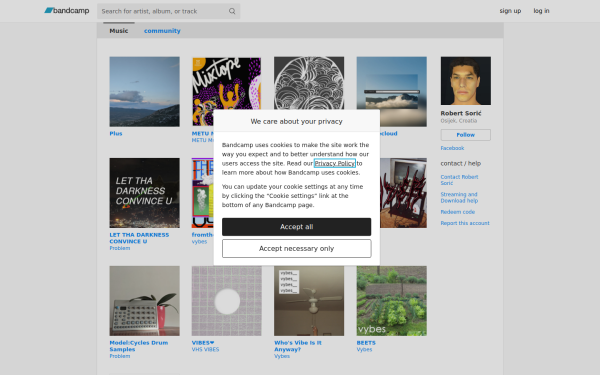Viewport: 600px width, 375px height.
Task: Open the Plus album cover
Action: 144,91
